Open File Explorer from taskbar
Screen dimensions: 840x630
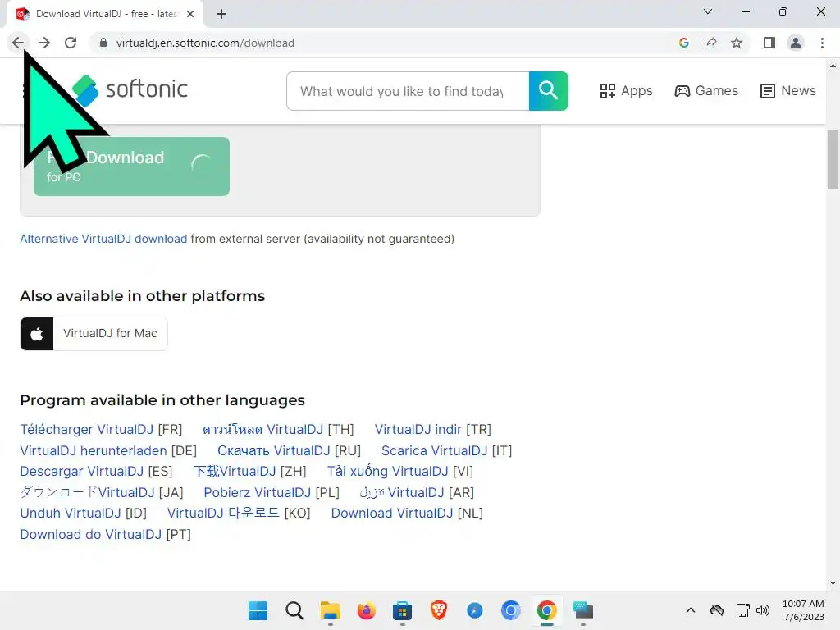330,610
